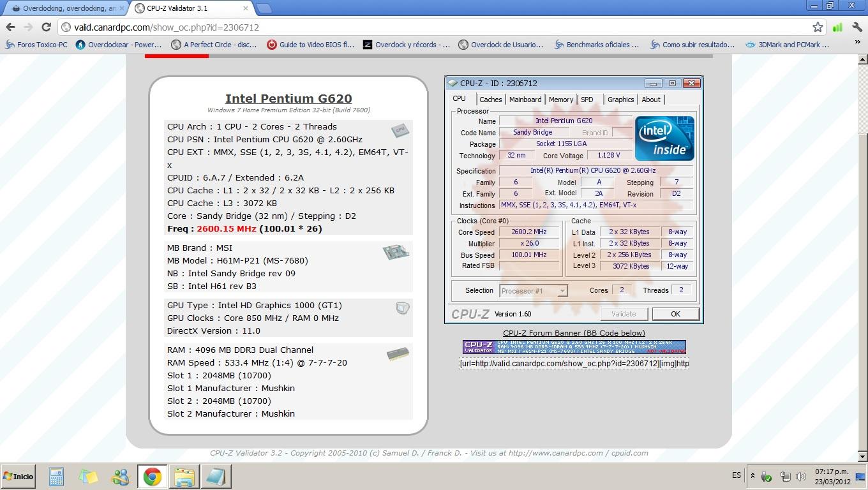Open the Overclockear - Power bookmark

[x=119, y=45]
